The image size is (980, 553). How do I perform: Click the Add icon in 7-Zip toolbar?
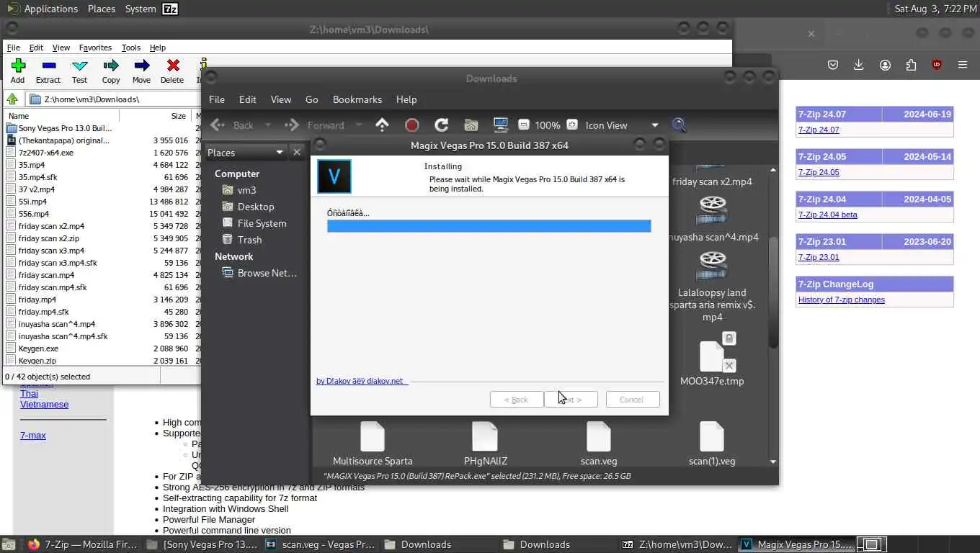point(18,66)
